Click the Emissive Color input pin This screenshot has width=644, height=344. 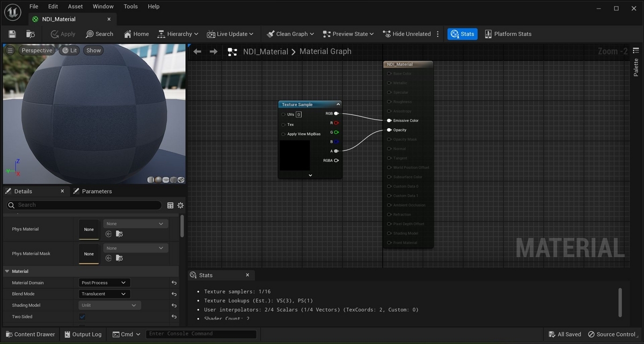point(389,120)
